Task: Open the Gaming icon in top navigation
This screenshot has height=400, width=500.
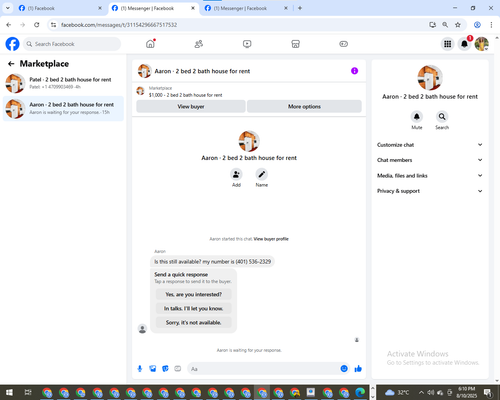Action: tap(344, 44)
